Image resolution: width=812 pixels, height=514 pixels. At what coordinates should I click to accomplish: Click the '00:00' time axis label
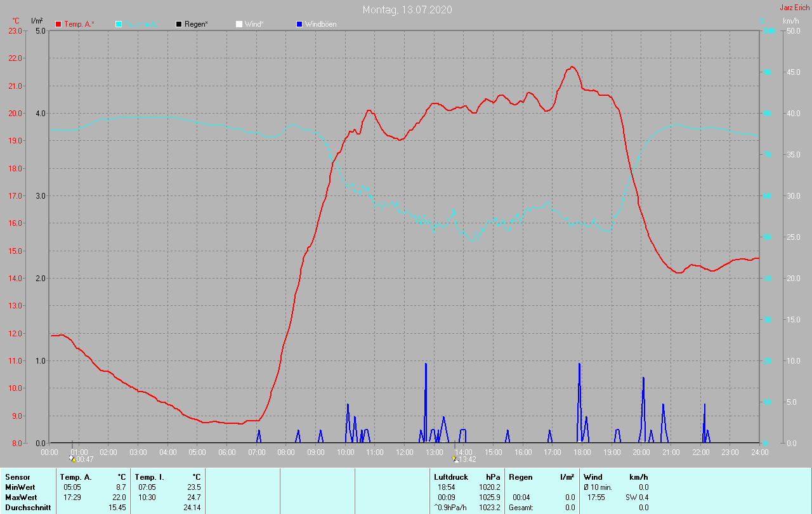tap(49, 452)
